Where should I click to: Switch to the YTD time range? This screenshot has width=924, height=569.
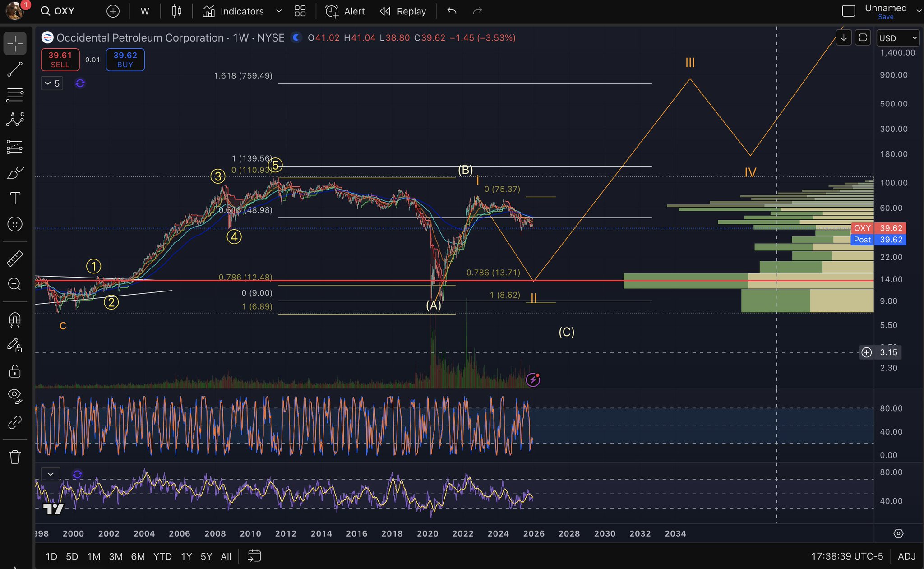pyautogui.click(x=162, y=556)
